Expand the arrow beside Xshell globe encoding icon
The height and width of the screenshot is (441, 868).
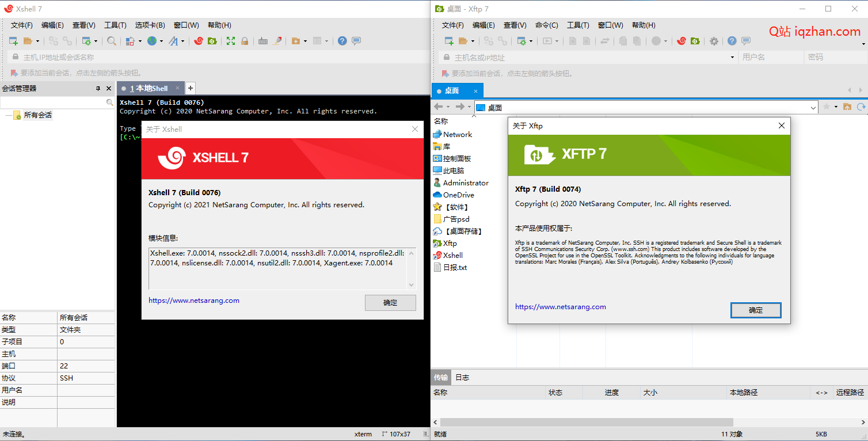point(161,41)
